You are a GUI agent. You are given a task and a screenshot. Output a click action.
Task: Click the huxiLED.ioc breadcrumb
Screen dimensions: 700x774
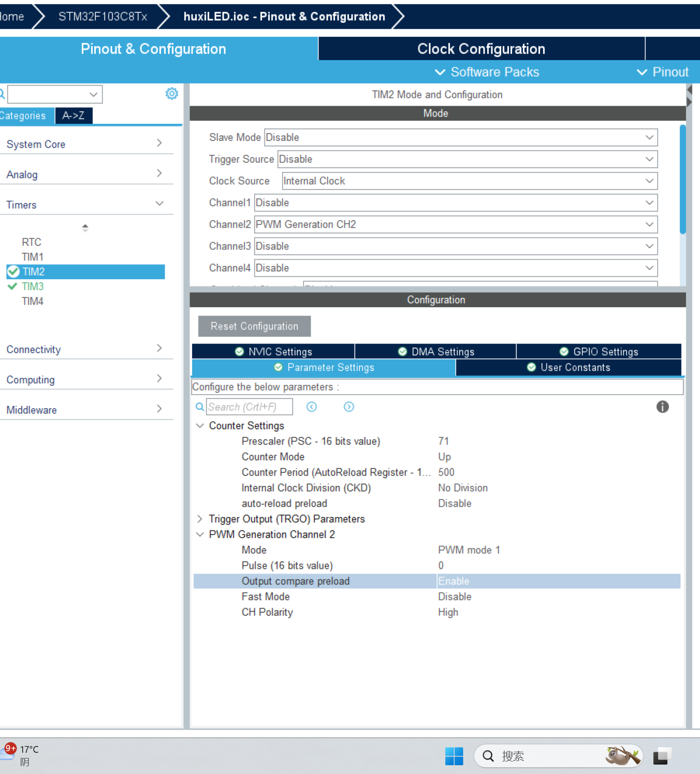click(x=284, y=17)
